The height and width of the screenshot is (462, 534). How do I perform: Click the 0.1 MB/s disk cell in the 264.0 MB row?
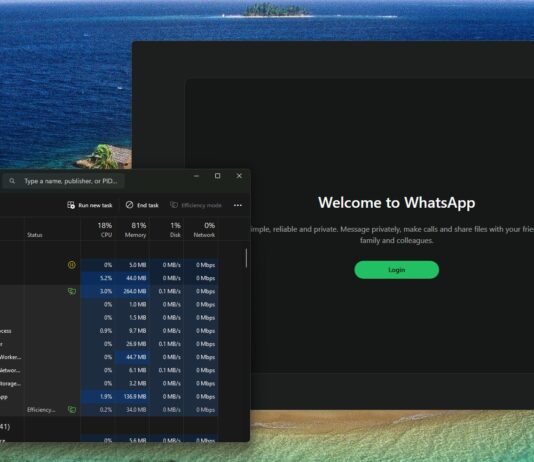167,291
